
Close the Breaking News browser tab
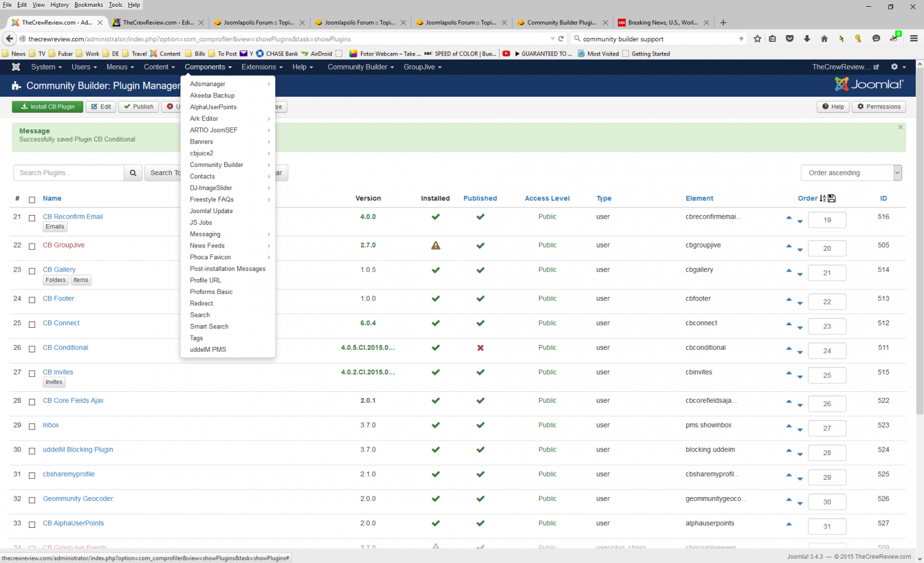707,23
